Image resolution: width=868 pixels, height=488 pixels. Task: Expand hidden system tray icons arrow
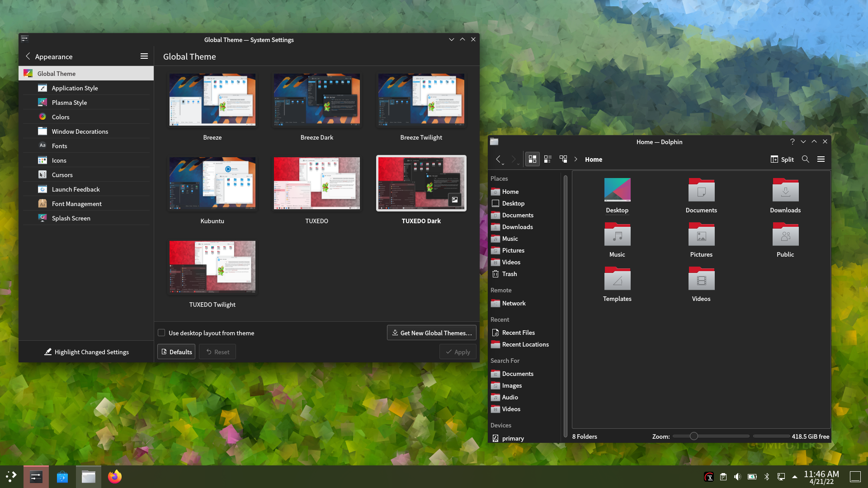tap(795, 477)
